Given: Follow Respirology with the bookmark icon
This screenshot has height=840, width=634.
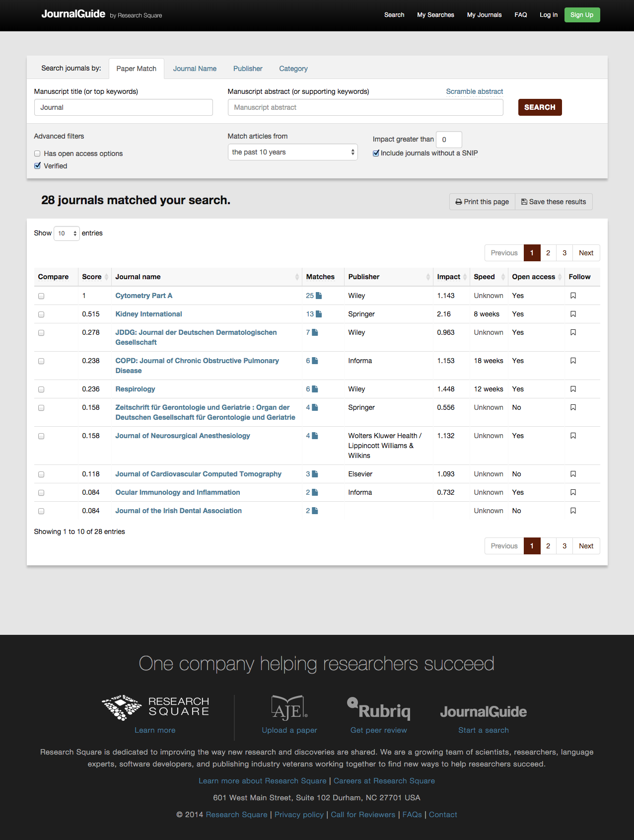Looking at the screenshot, I should pyautogui.click(x=573, y=389).
